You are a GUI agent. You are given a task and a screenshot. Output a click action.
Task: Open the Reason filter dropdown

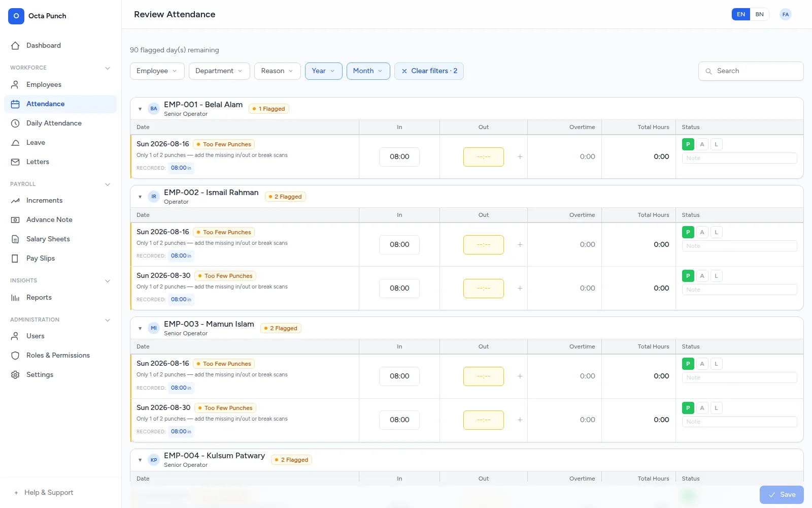coord(278,71)
